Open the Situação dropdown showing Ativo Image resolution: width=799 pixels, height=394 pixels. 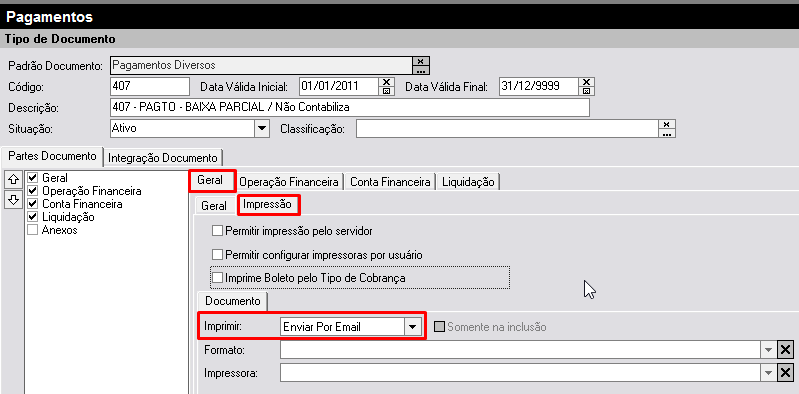[x=261, y=128]
